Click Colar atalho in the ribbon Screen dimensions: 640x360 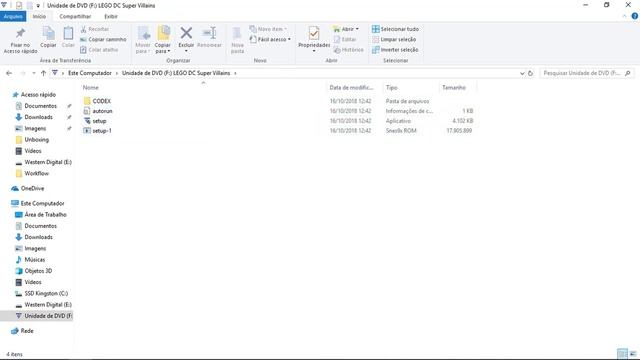click(x=99, y=49)
